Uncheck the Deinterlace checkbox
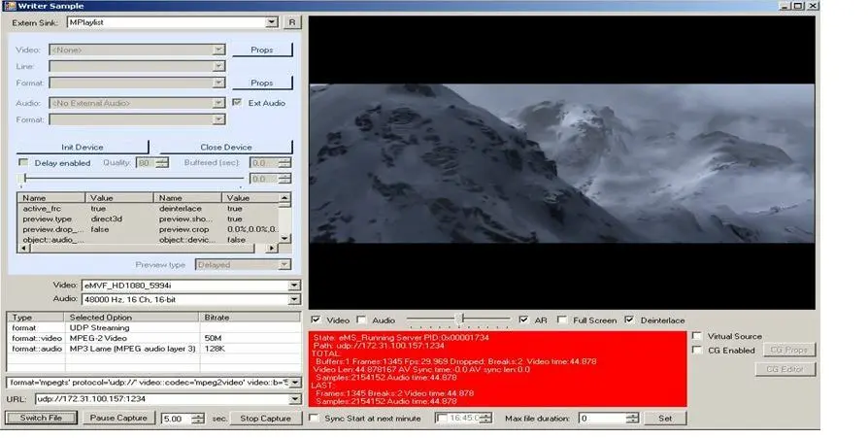The image size is (868, 438). point(630,320)
